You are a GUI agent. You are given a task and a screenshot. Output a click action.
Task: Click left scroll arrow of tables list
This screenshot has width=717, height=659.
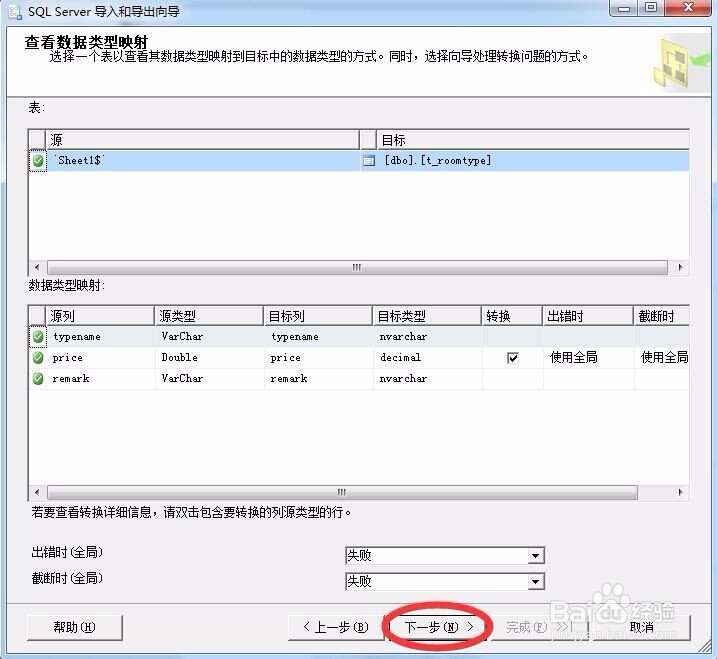tap(37, 267)
